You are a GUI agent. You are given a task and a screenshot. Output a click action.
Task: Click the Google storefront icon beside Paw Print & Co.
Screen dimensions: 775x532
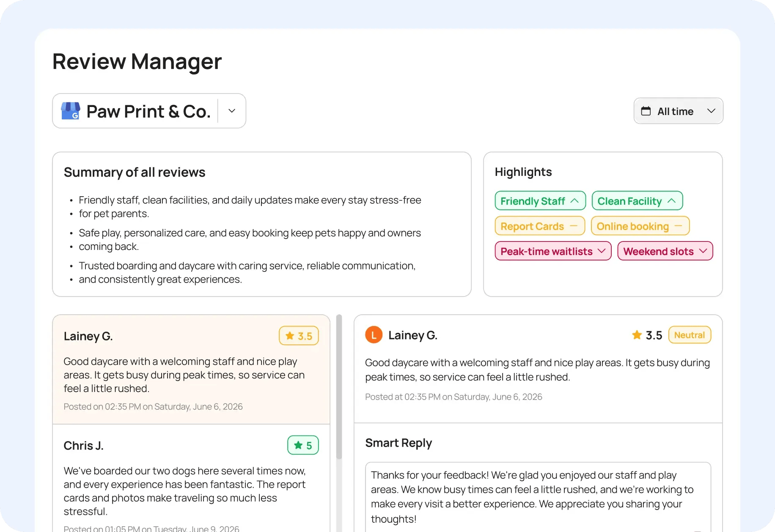click(x=71, y=111)
